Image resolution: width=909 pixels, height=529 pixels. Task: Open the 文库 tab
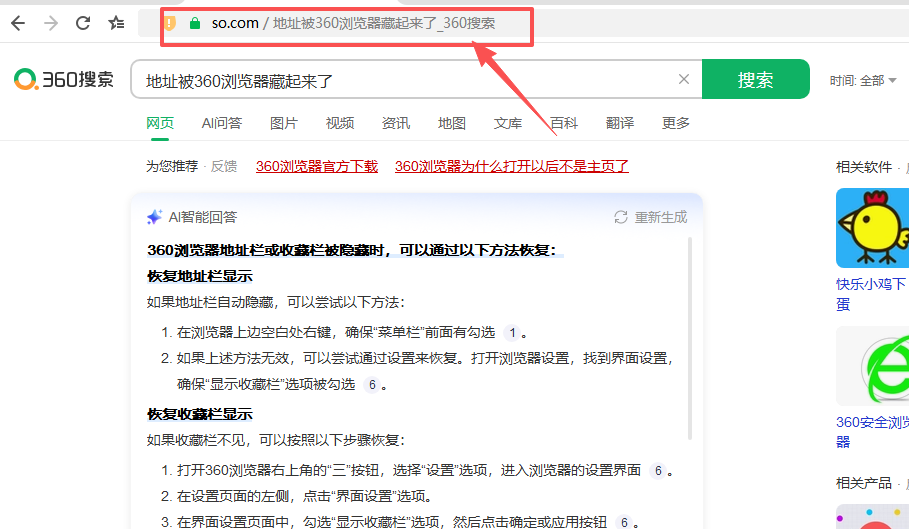[x=508, y=123]
